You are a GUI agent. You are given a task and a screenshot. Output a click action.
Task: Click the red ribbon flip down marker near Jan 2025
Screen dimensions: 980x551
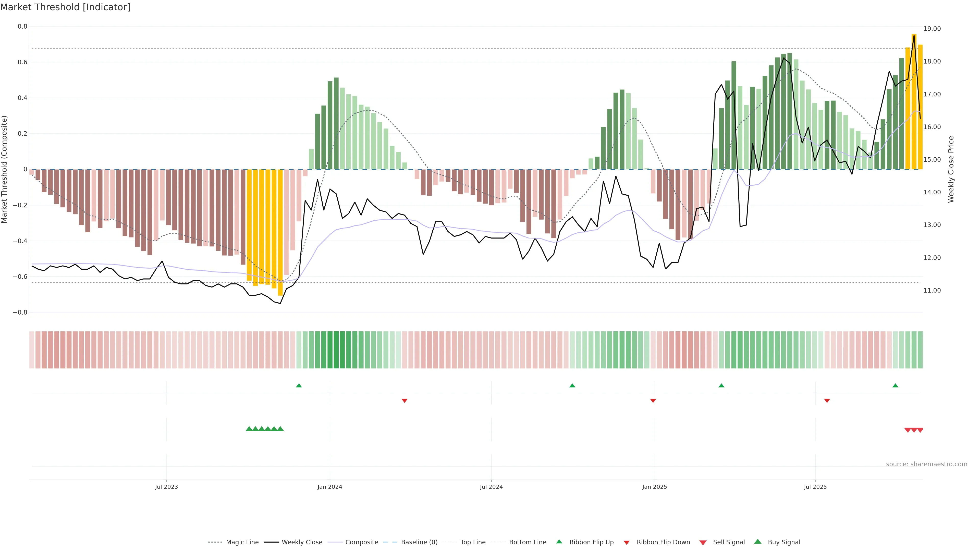653,400
